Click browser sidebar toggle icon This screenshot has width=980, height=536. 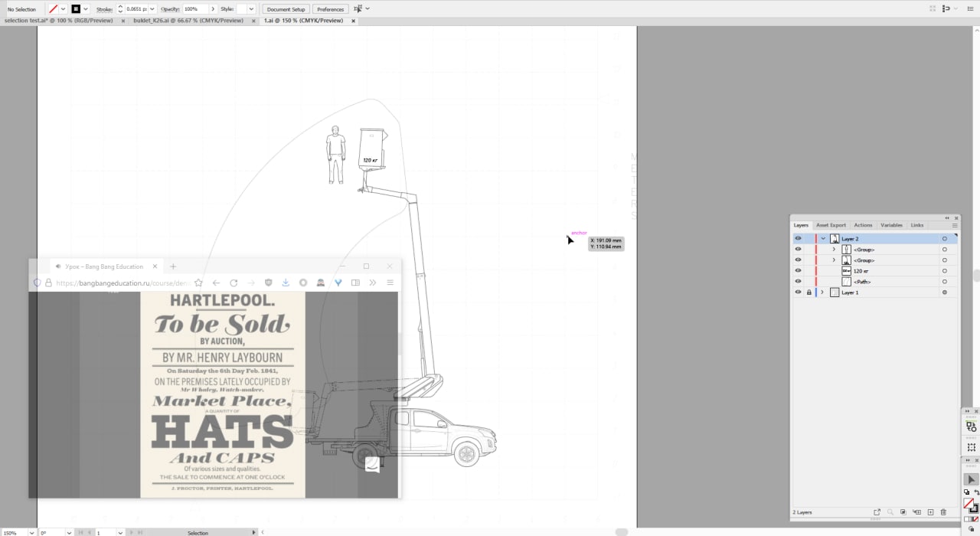coord(355,283)
